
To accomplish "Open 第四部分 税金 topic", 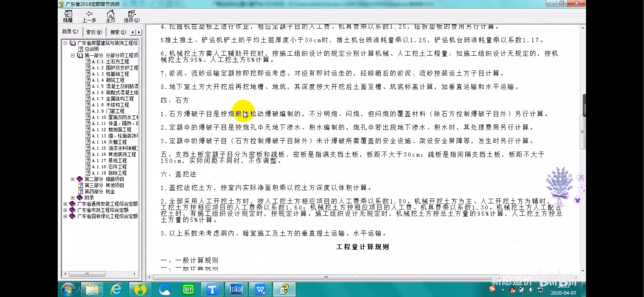I will [x=99, y=191].
